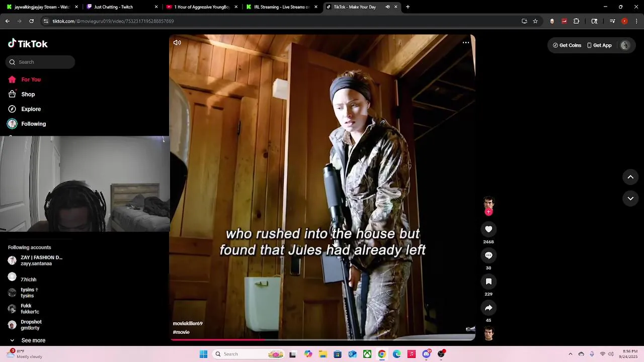Screen dimensions: 644x362
Task: Show hidden system tray icons
Action: pyautogui.click(x=570, y=354)
